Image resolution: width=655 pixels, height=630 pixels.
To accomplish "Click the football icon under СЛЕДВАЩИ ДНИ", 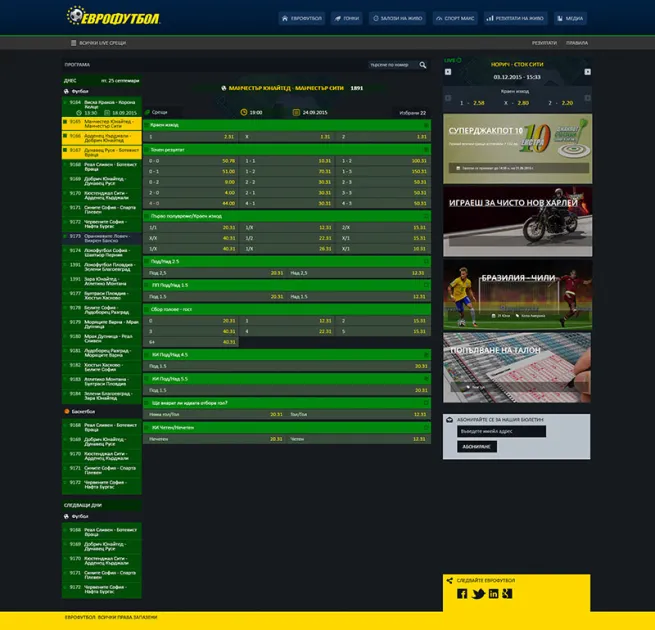I will pos(66,516).
